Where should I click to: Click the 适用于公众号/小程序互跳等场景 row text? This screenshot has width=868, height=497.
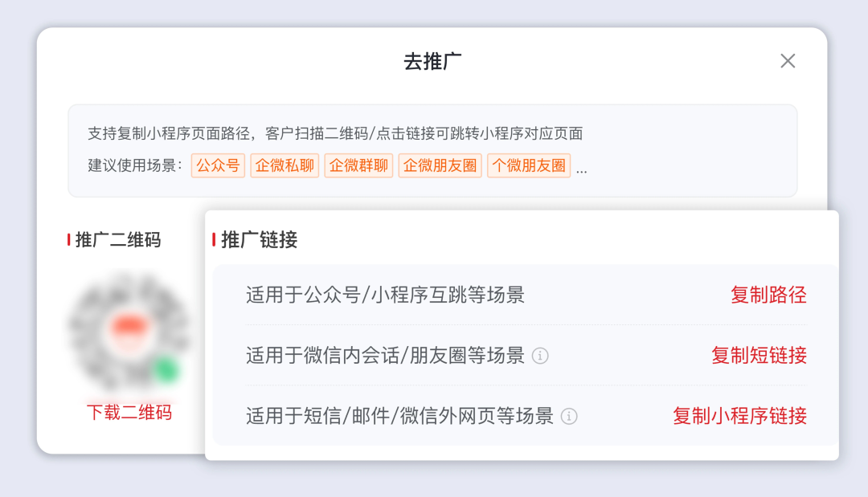coord(385,295)
